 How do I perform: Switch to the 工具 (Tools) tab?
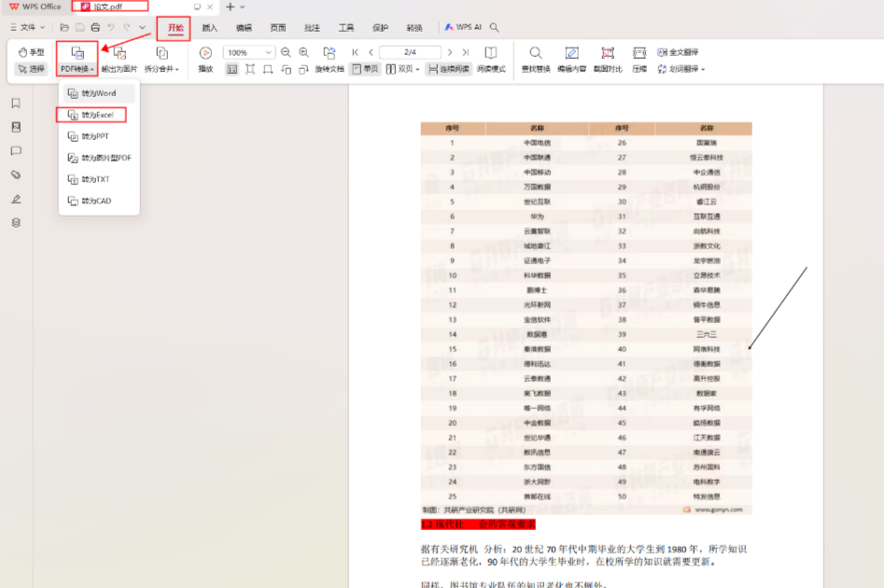coord(346,28)
